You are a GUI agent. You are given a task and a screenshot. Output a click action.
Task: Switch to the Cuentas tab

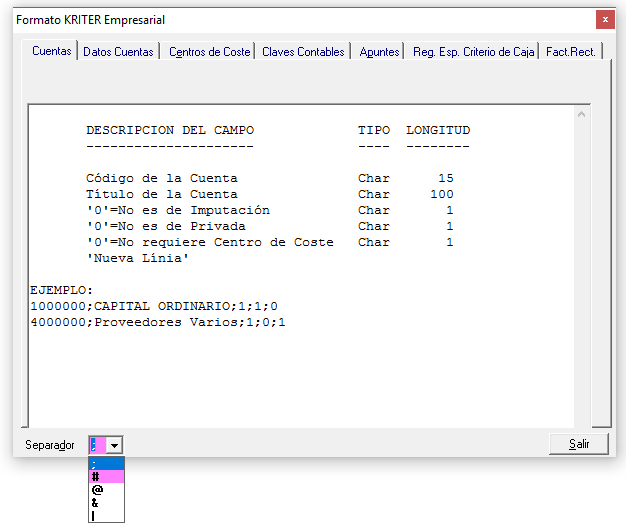click(x=51, y=51)
